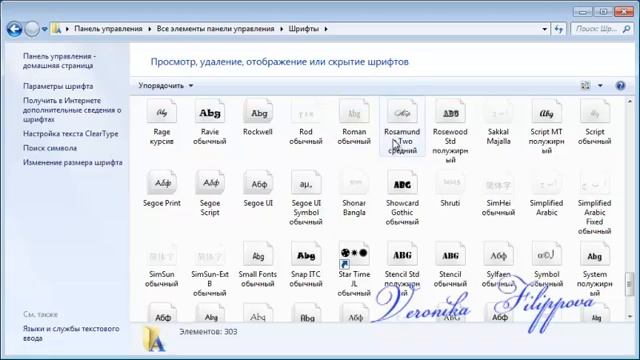Select the Rage курсив font icon
Viewport: 640px width, 360px height.
162,111
